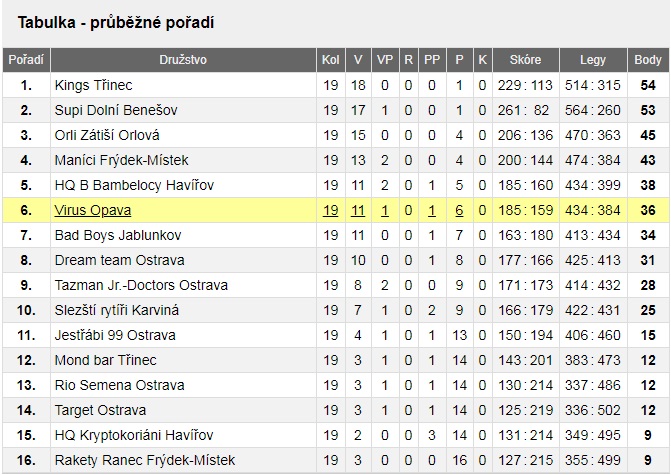Image resolution: width=671 pixels, height=475 pixels.
Task: Select the Pořadí column header
Action: tap(26, 60)
